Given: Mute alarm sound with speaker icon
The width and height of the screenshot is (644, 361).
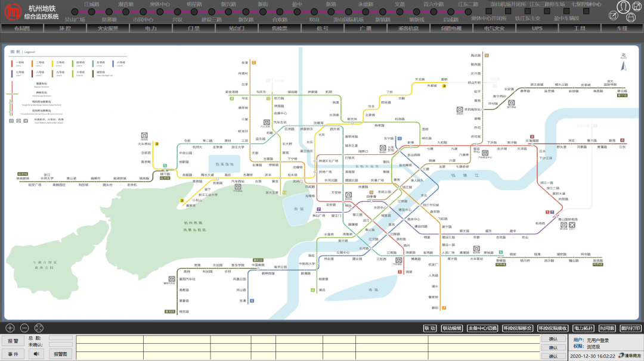Looking at the screenshot, I should point(38,354).
